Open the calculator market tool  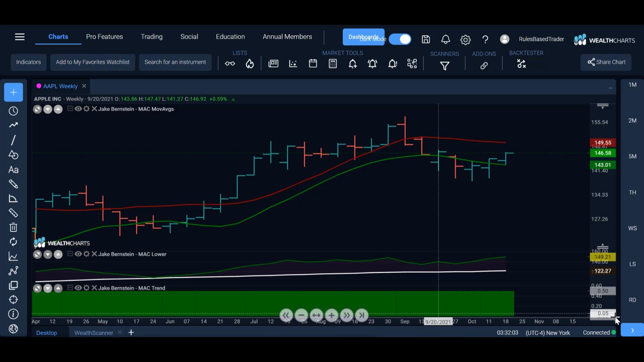point(333,63)
